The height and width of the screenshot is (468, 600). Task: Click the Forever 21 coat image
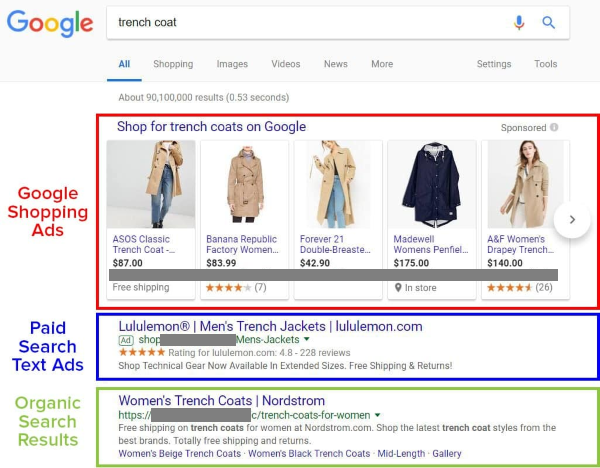338,184
